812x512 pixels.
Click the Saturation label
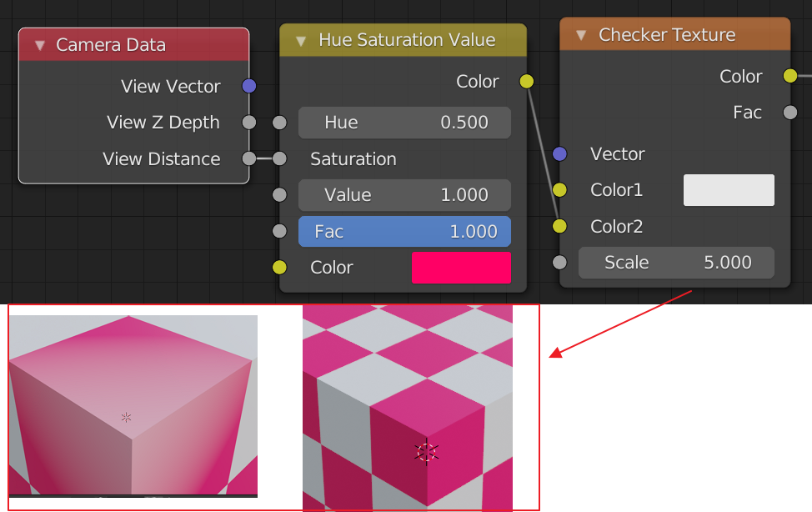pyautogui.click(x=353, y=158)
